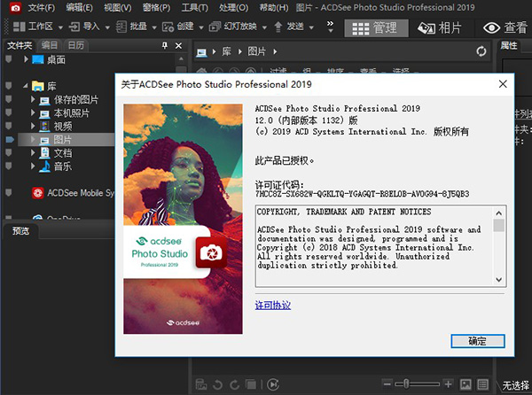
Task: Select 视频 folder in tree
Action: (x=63, y=127)
